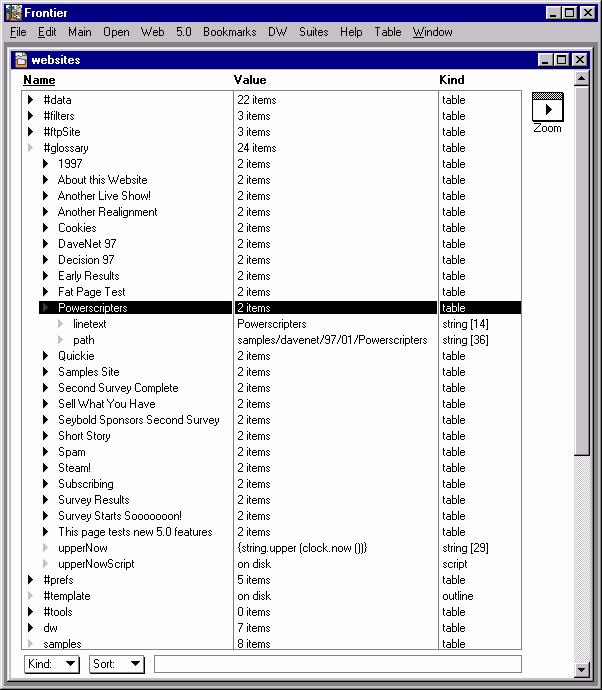Select the upperNowScript row
This screenshot has width=602, height=690.
pos(96,564)
